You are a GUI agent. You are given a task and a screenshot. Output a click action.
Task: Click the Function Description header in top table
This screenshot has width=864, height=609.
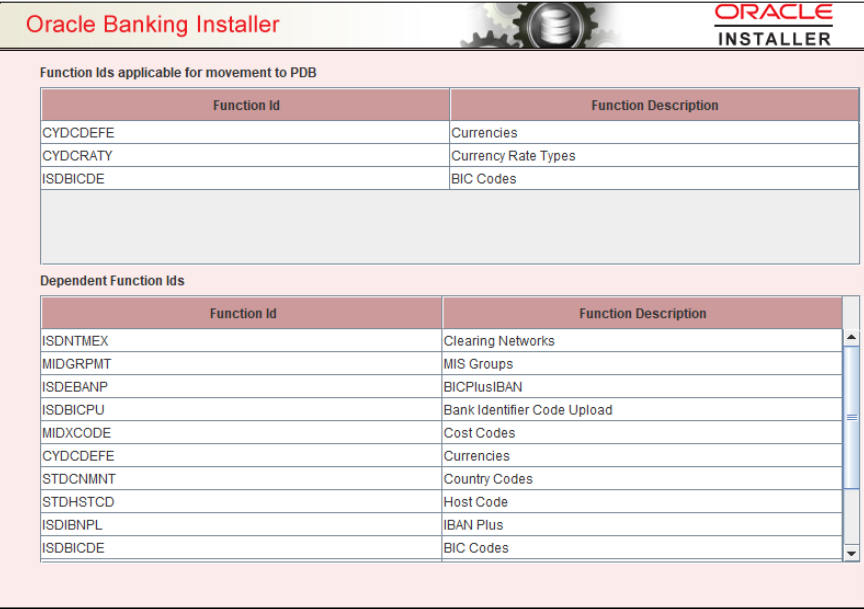(x=655, y=105)
